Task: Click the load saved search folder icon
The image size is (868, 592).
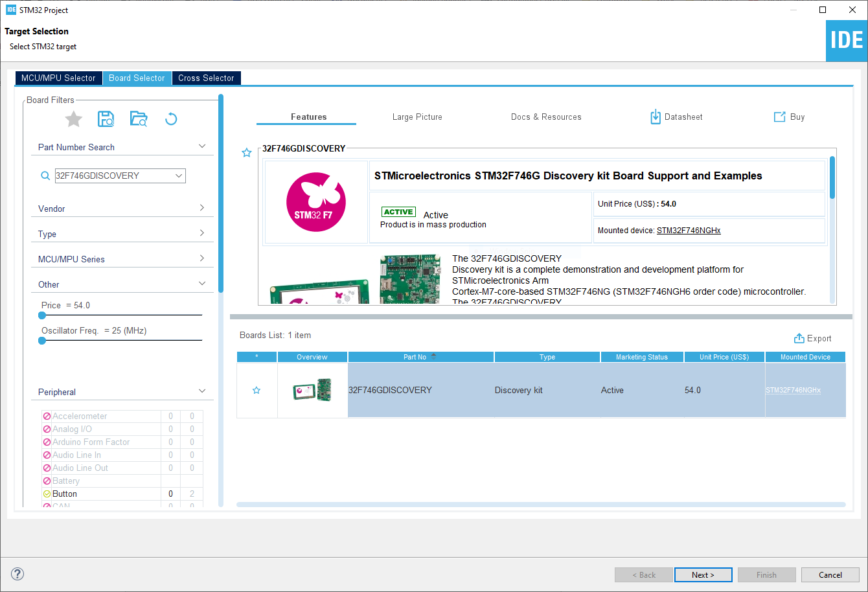Action: click(139, 119)
